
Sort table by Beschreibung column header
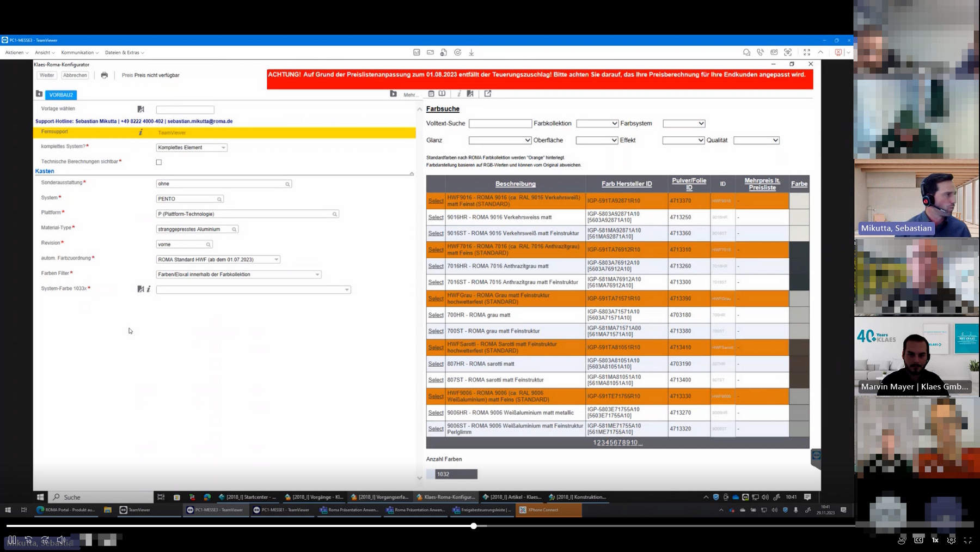[x=515, y=184]
